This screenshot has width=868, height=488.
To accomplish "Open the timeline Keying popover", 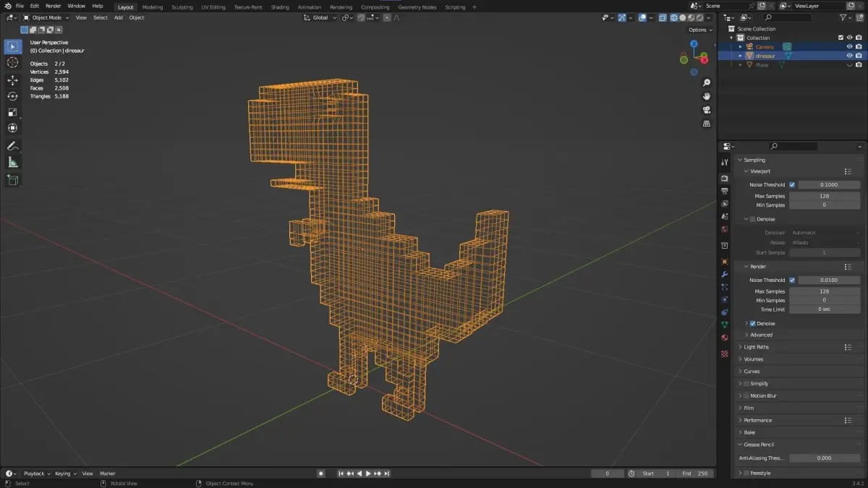I will coord(65,474).
